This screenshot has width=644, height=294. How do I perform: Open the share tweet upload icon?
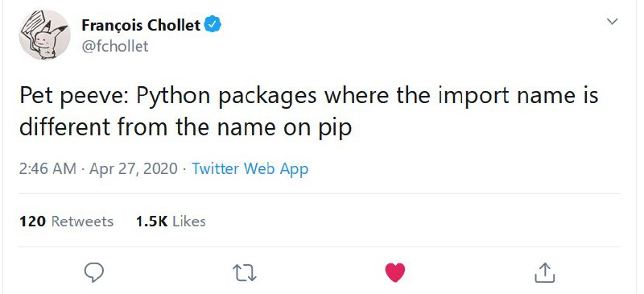point(545,272)
